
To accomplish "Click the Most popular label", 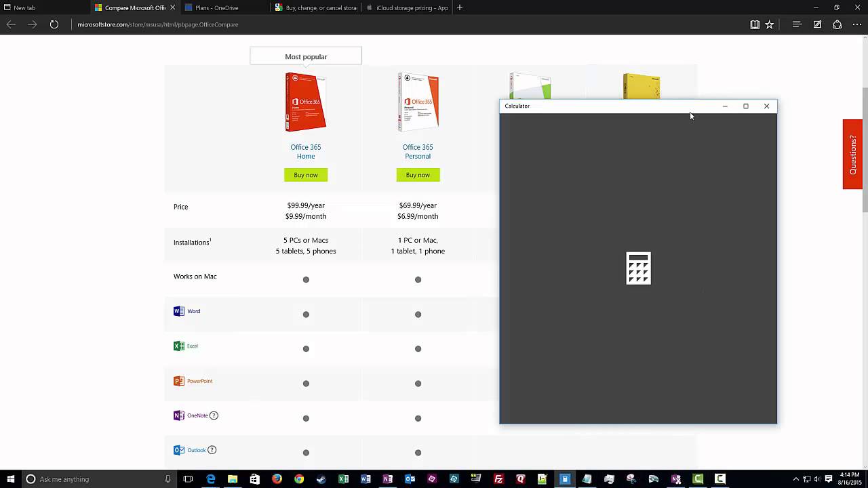I will pos(306,57).
